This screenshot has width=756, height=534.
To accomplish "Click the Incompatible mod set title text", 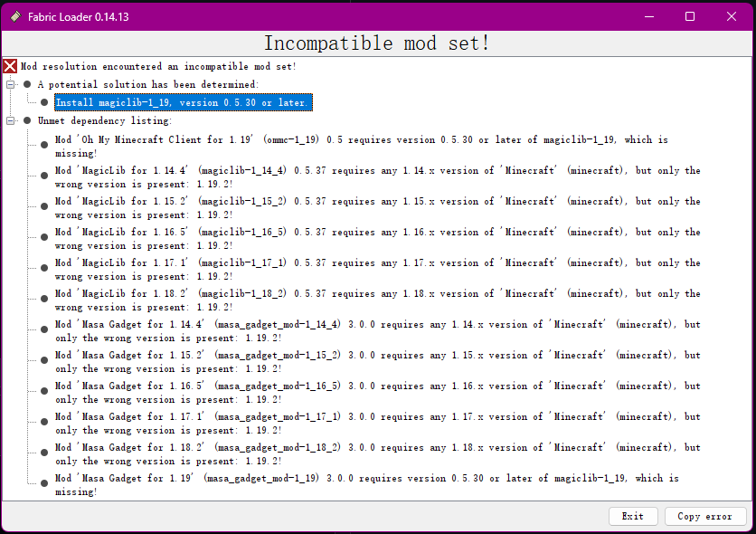I will [378, 42].
